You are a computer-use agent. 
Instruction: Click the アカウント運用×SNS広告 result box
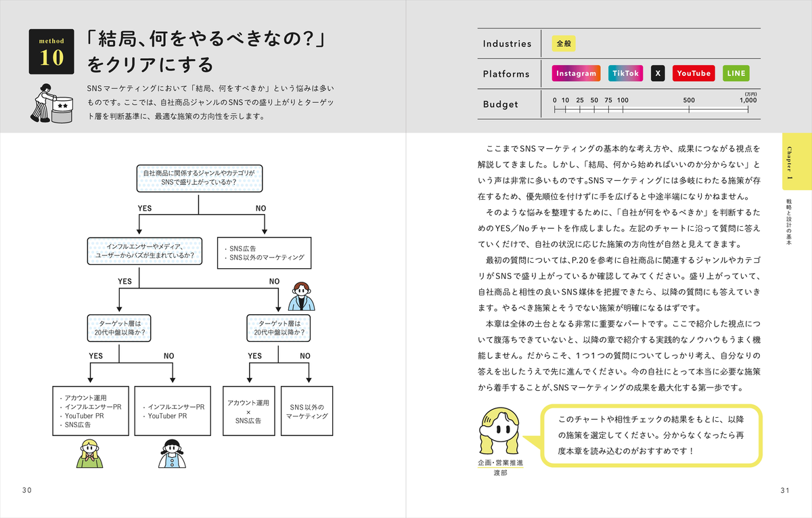click(x=248, y=410)
